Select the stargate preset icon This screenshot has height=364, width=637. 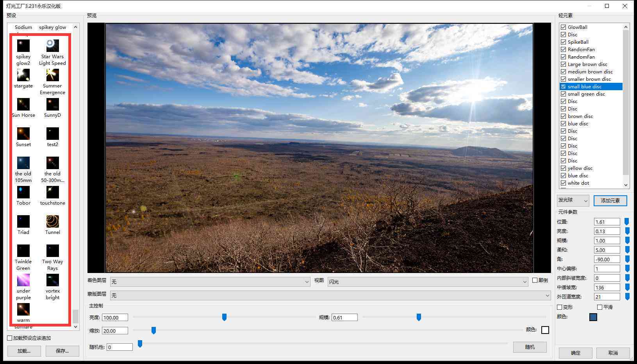point(23,75)
